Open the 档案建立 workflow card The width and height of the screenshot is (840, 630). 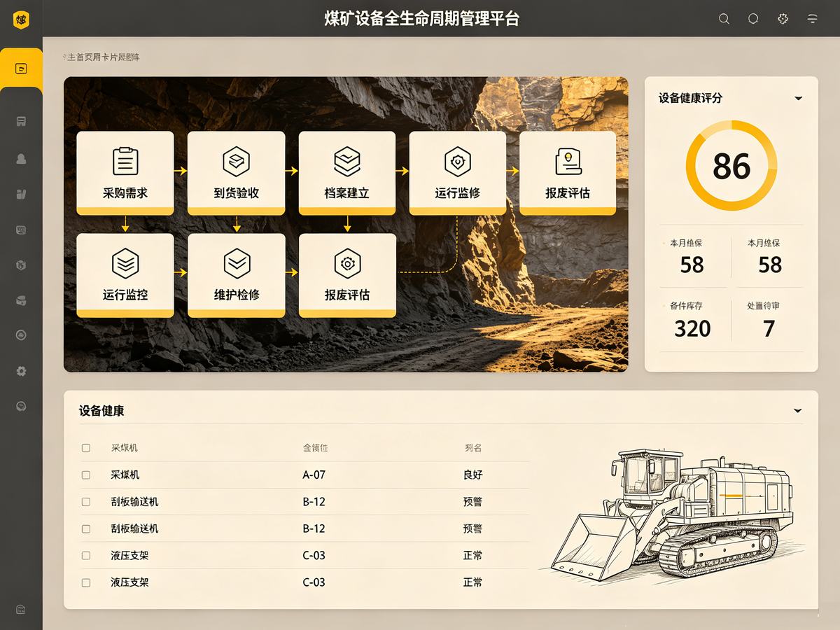point(347,173)
